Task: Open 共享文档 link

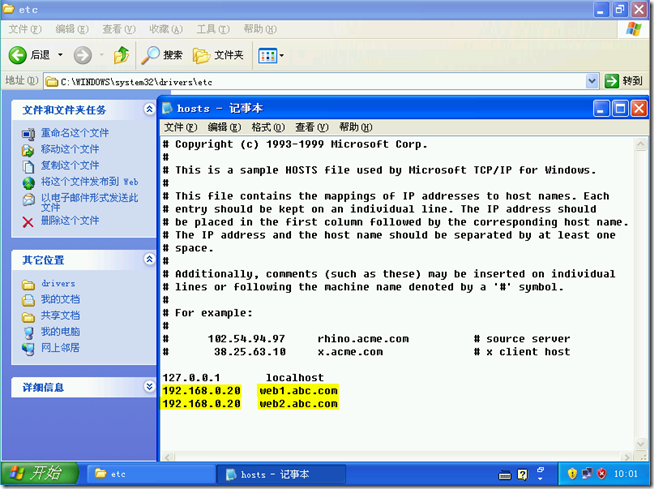Action: (60, 315)
